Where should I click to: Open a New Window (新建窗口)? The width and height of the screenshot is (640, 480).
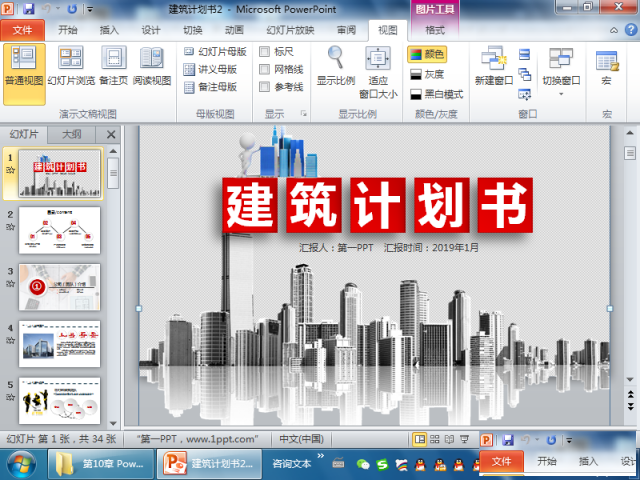click(x=494, y=66)
